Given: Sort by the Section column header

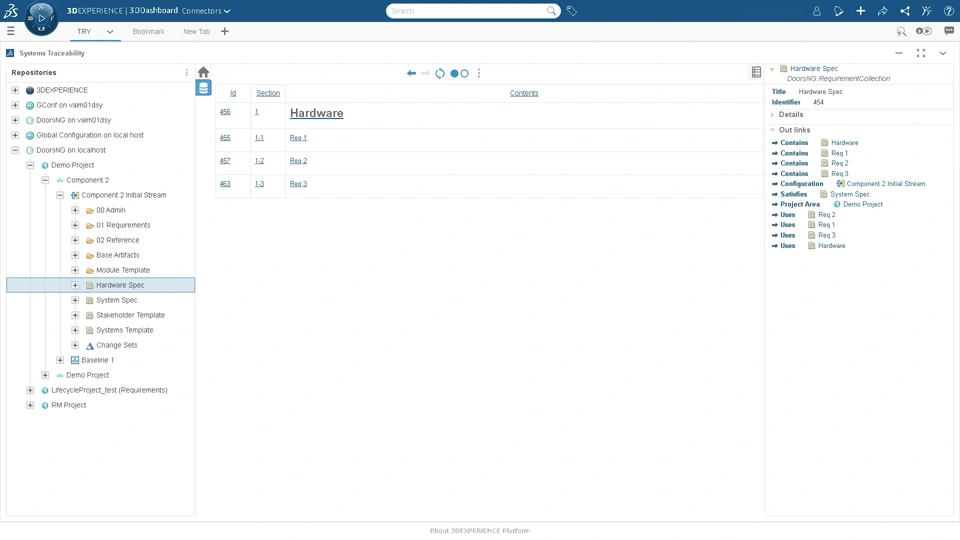Looking at the screenshot, I should tap(268, 93).
